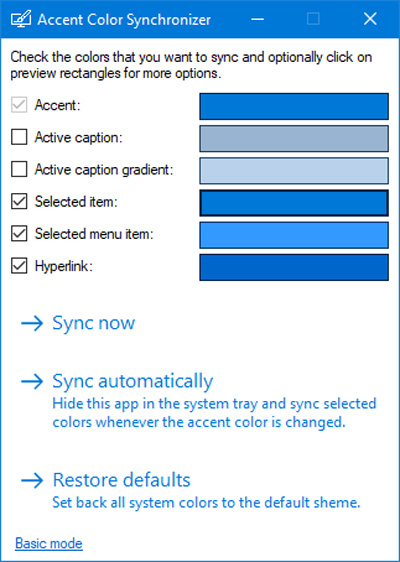The height and width of the screenshot is (562, 400).
Task: Minimize the Accent Color Synchronizer window
Action: tap(257, 19)
